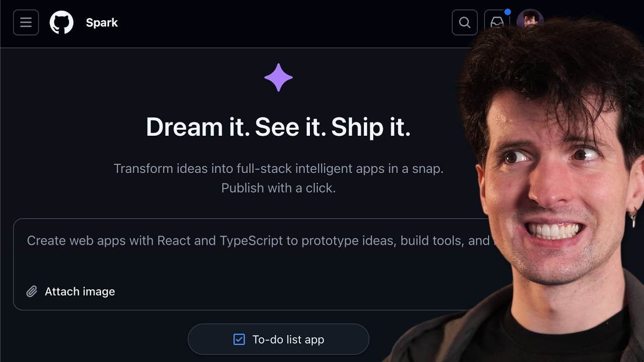Image resolution: width=644 pixels, height=362 pixels.
Task: Click the paperclip attach icon
Action: click(x=32, y=292)
